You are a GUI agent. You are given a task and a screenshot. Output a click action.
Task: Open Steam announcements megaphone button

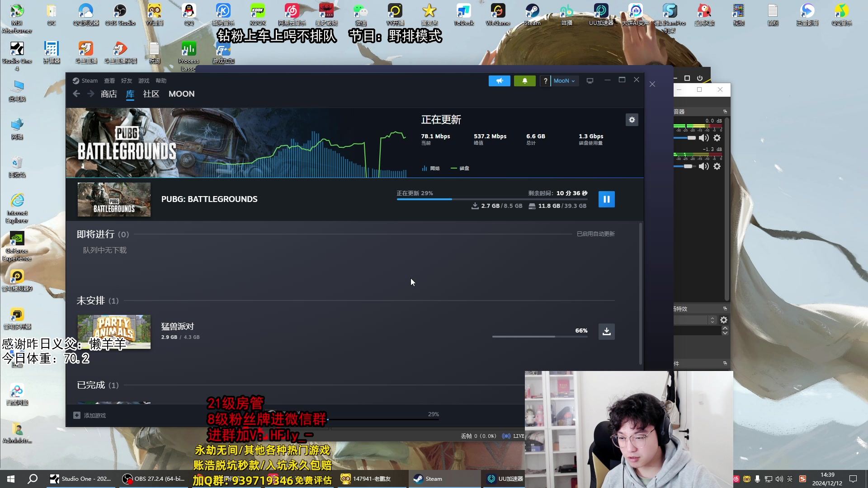(x=499, y=81)
